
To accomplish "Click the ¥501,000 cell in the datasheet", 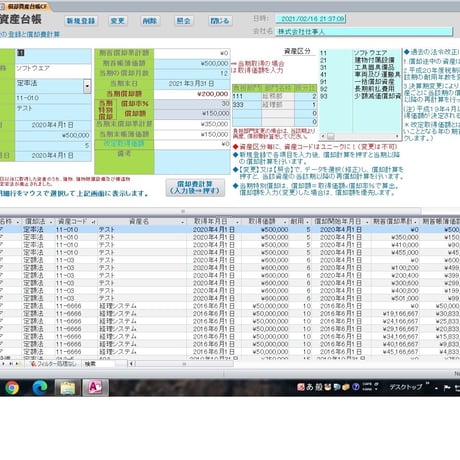I will 396,298.
